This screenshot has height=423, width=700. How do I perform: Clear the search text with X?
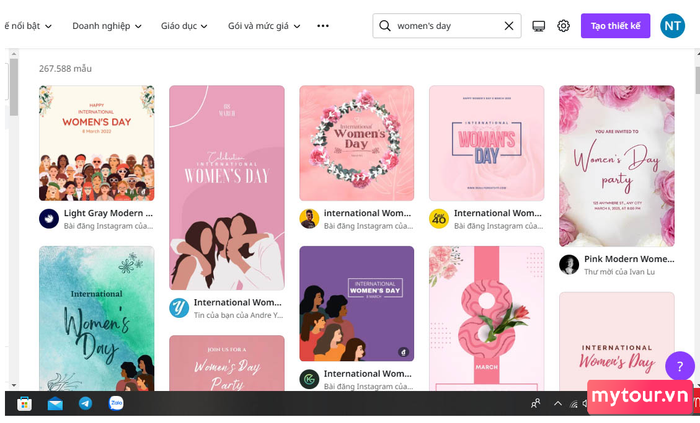509,26
